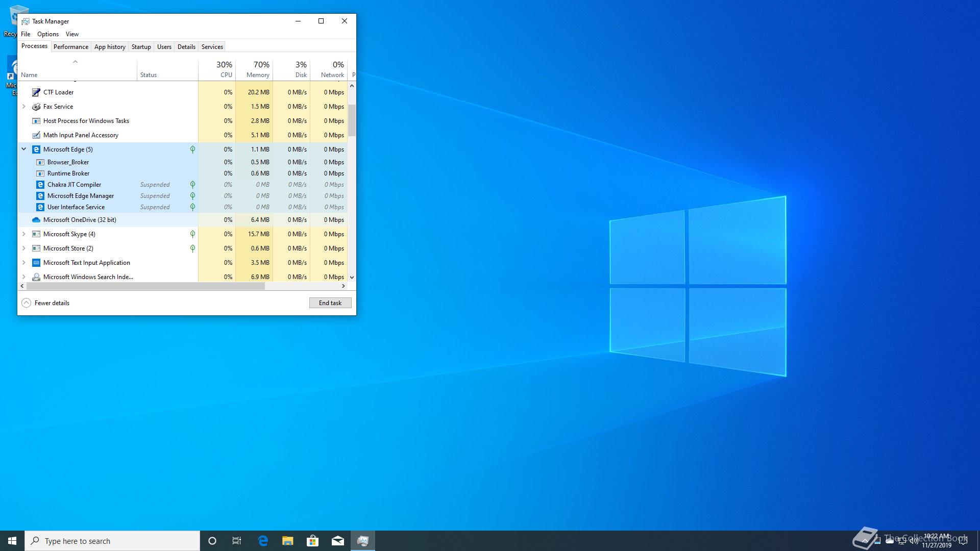The image size is (980, 551).
Task: Click the Task Manager taskbar button
Action: click(x=363, y=541)
